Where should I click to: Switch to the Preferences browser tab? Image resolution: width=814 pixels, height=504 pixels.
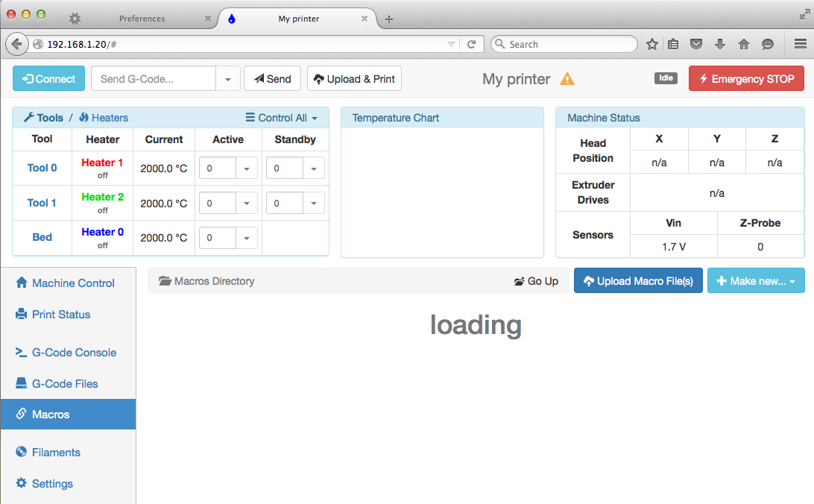click(142, 19)
